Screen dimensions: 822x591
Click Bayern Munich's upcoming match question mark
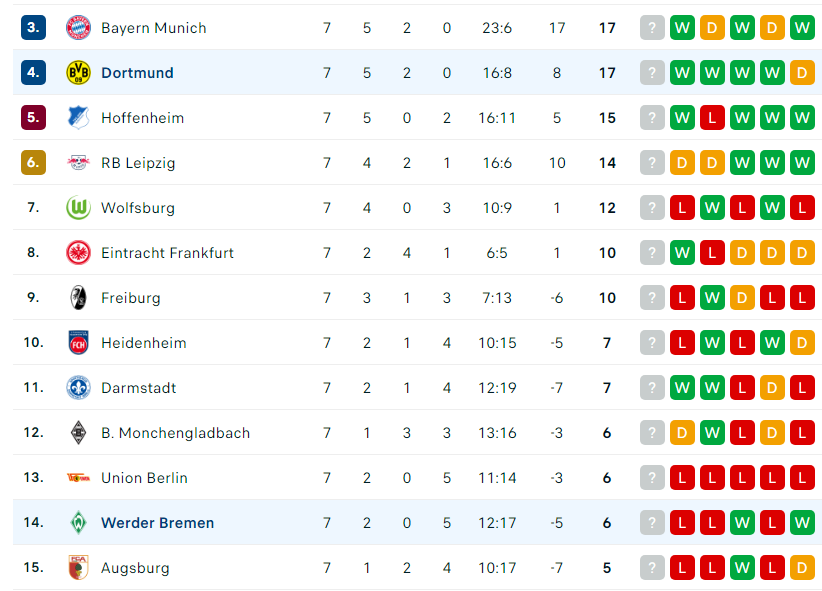(652, 28)
